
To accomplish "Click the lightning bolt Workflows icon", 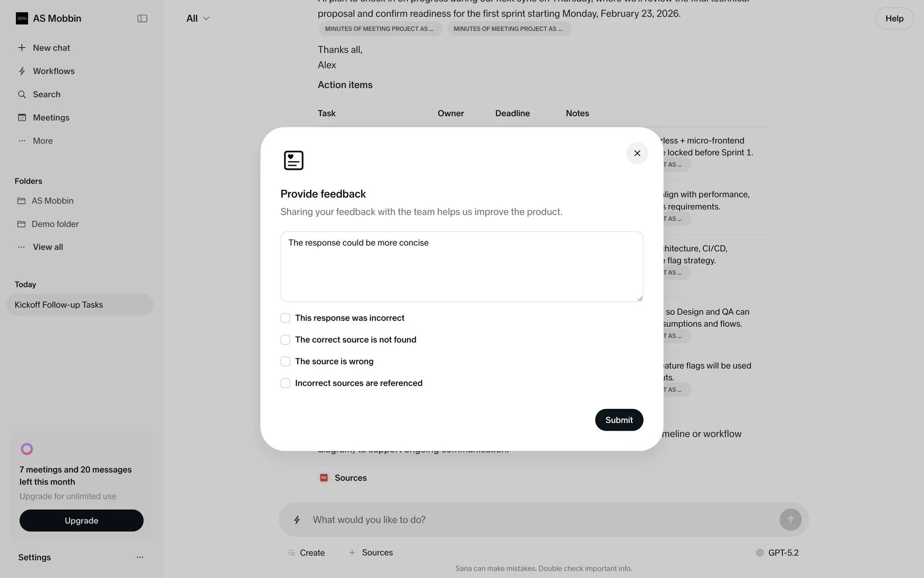I will tap(22, 71).
